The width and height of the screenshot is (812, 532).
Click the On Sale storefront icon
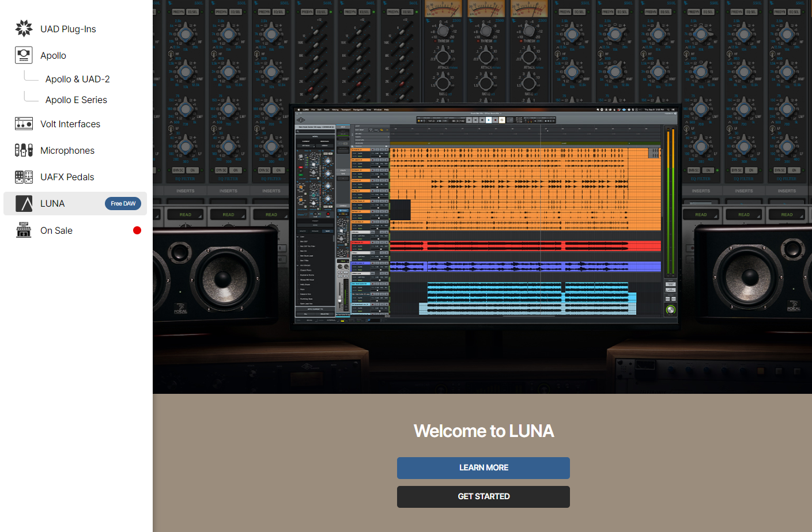click(x=24, y=230)
